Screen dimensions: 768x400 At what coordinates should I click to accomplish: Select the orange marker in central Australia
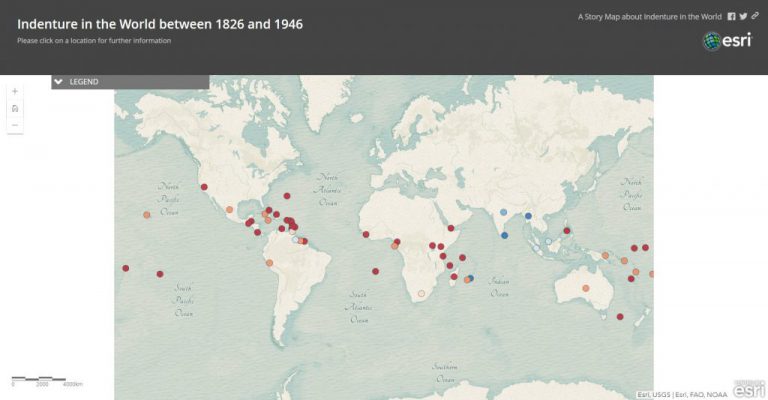pos(586,288)
